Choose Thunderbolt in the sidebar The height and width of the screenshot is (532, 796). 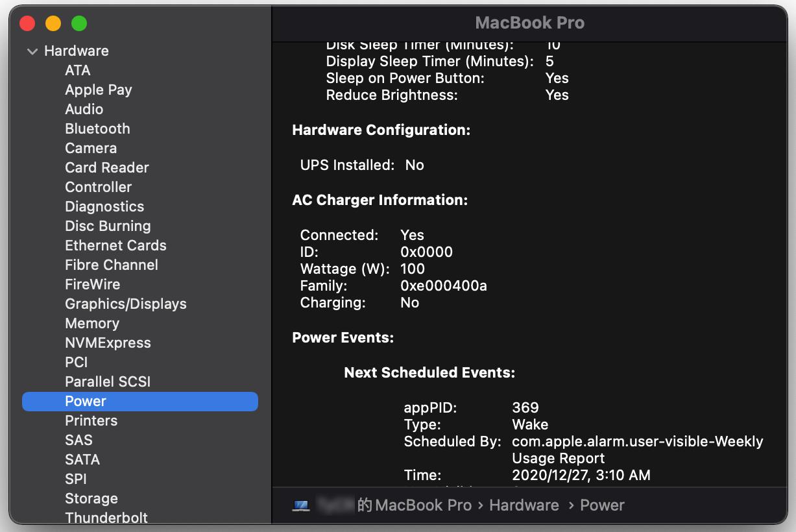(106, 518)
